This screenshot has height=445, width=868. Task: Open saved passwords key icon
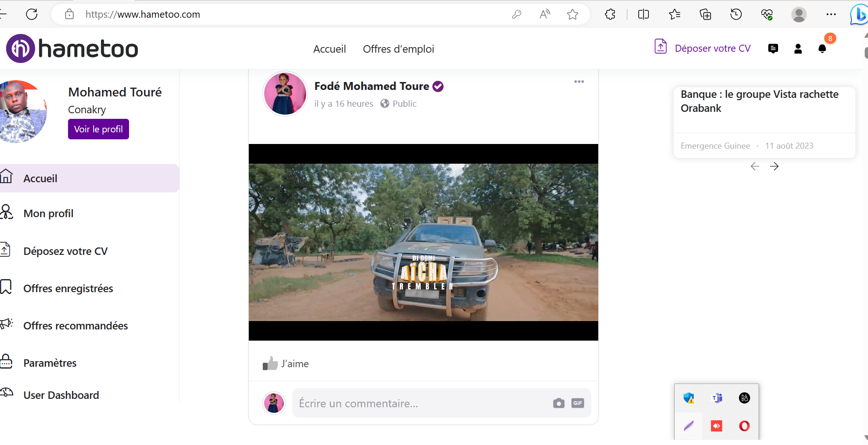click(516, 14)
